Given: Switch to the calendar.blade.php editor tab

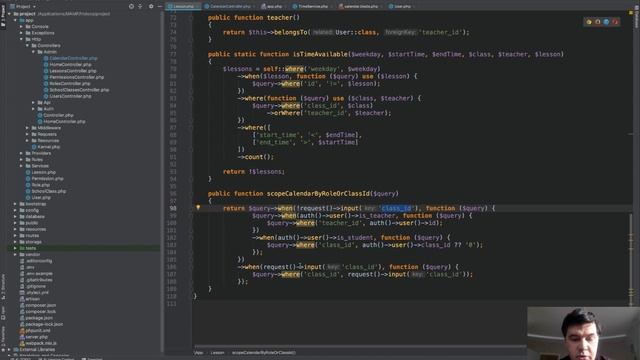Looking at the screenshot, I should coord(360,6).
